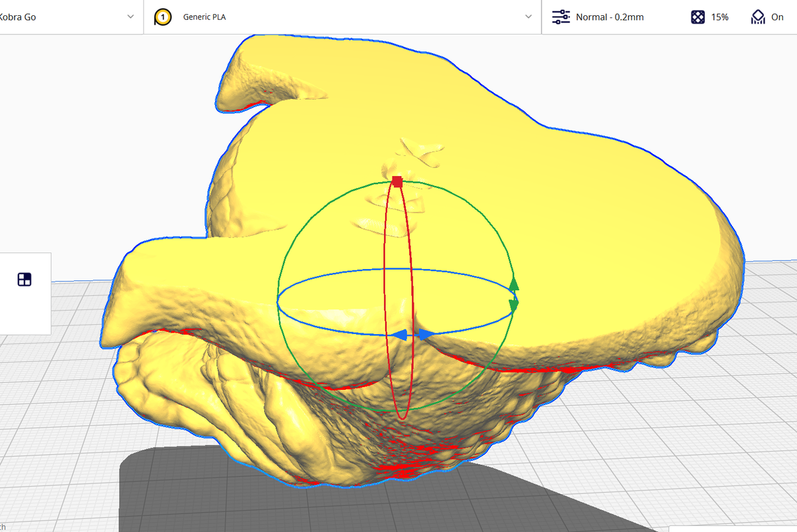Viewport: 797px width, 532px height.
Task: Open the print settings tuning sliders icon
Action: [560, 17]
